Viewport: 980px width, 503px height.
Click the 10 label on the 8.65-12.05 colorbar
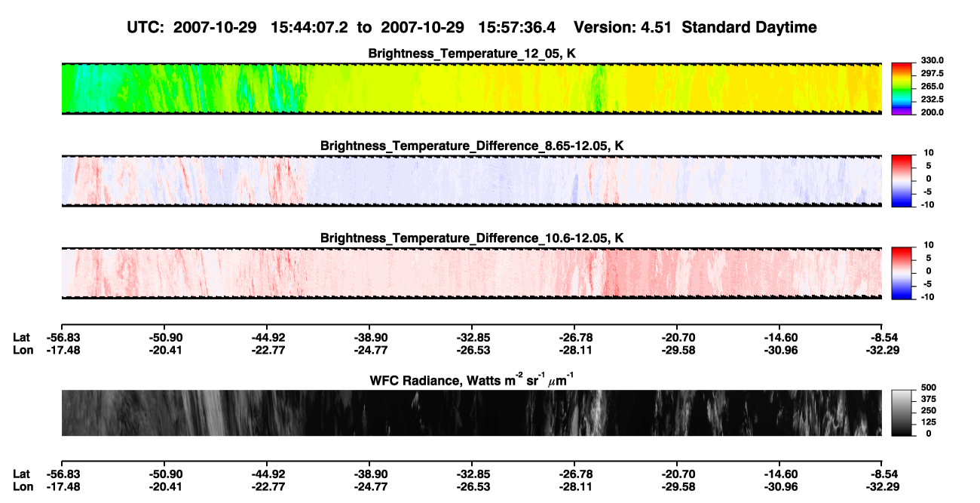pos(928,153)
